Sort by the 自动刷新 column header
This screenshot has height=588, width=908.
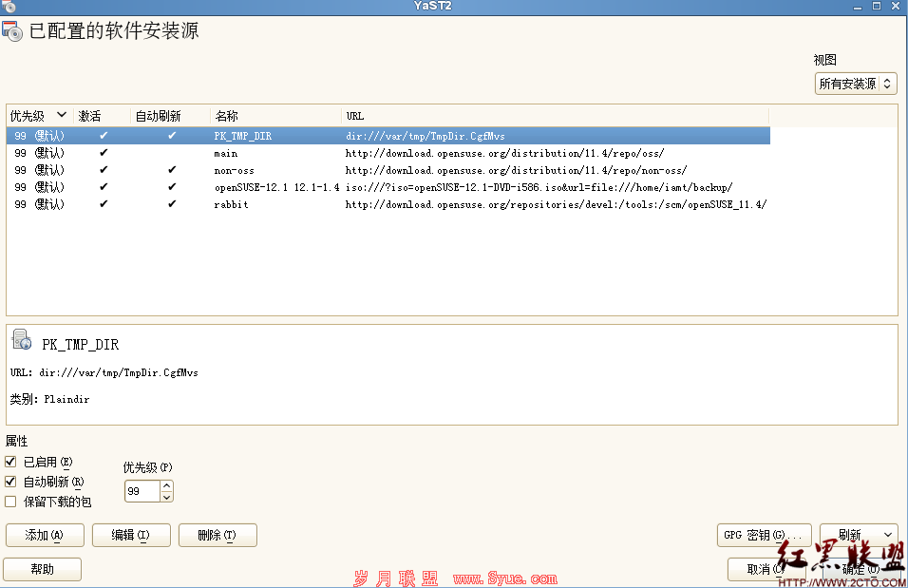click(170, 116)
